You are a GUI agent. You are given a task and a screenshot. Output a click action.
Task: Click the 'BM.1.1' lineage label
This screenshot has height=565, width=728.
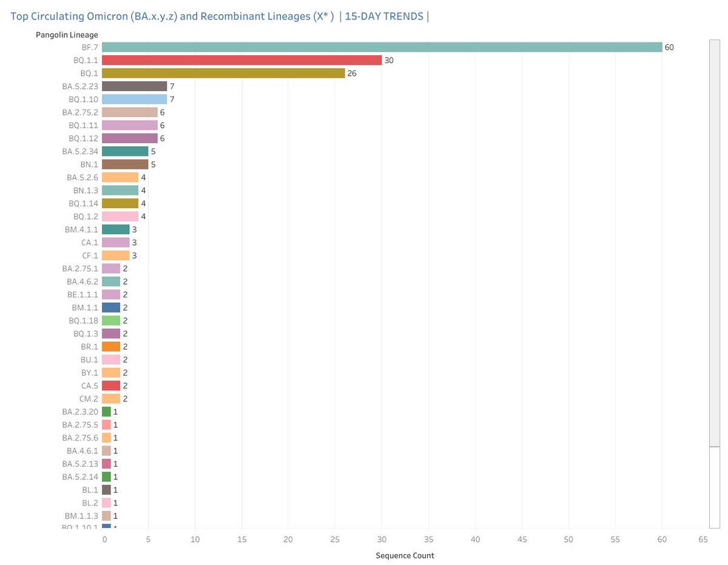(86, 308)
